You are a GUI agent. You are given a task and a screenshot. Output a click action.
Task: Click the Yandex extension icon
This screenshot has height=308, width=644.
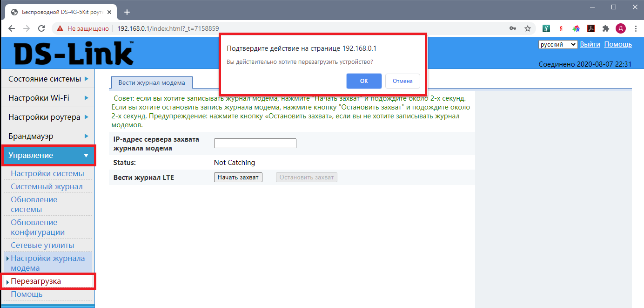(561, 28)
